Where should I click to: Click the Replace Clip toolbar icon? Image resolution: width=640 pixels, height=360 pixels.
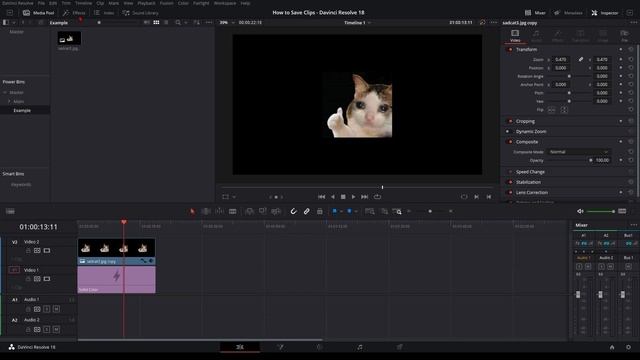coord(276,211)
